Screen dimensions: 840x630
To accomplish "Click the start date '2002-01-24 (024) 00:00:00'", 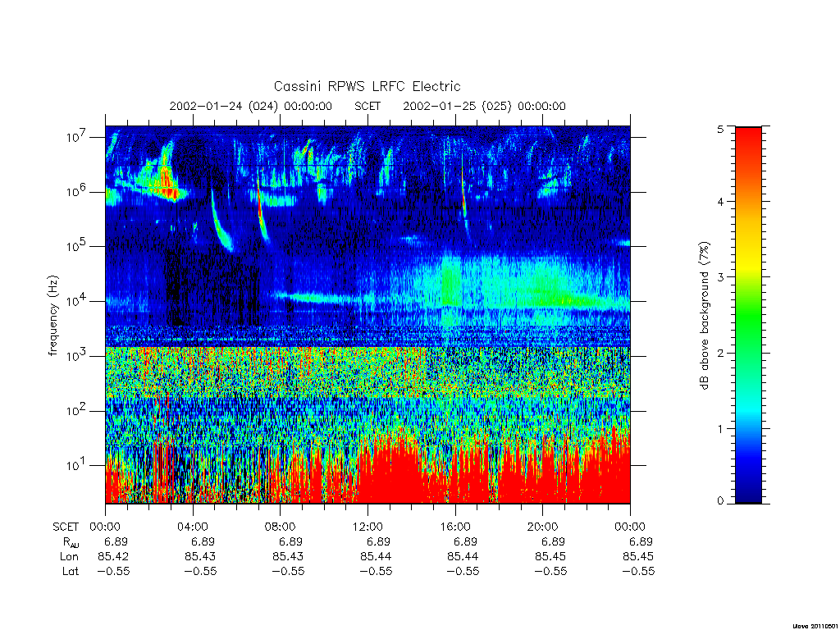I will (251, 106).
